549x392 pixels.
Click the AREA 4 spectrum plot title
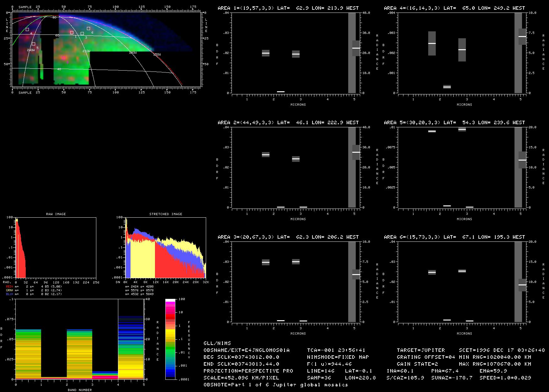(x=454, y=8)
